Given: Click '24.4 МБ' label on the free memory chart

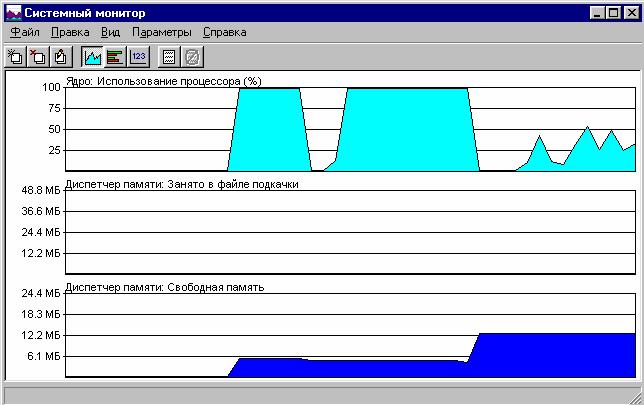Looking at the screenshot, I should pos(41,293).
